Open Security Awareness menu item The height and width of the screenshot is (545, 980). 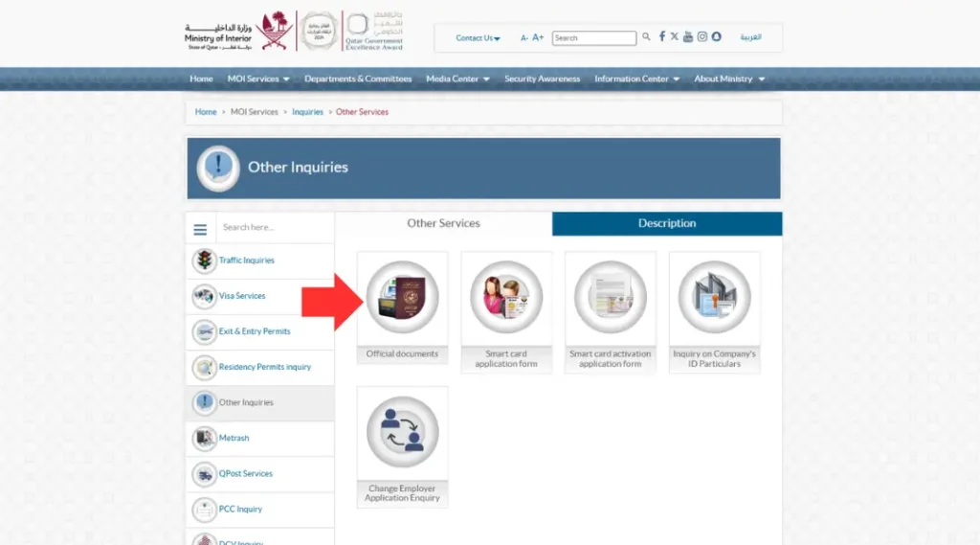(543, 79)
